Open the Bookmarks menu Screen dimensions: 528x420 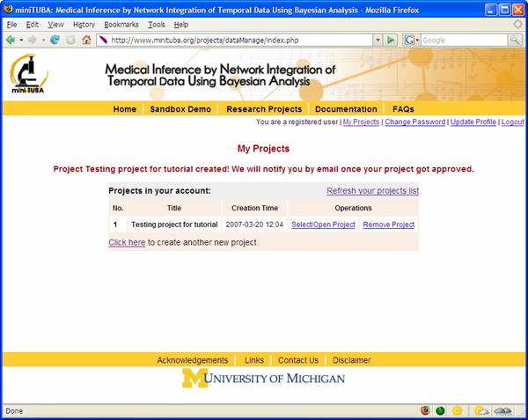coord(121,25)
